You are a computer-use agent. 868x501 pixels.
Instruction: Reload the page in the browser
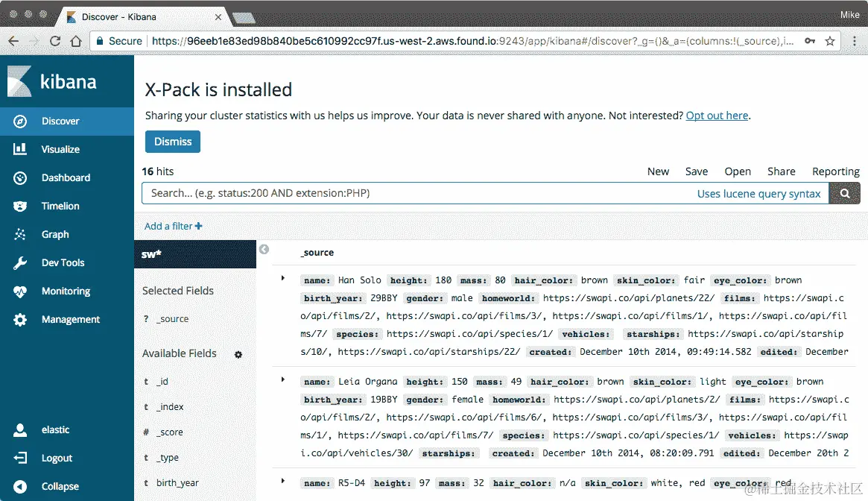point(55,41)
